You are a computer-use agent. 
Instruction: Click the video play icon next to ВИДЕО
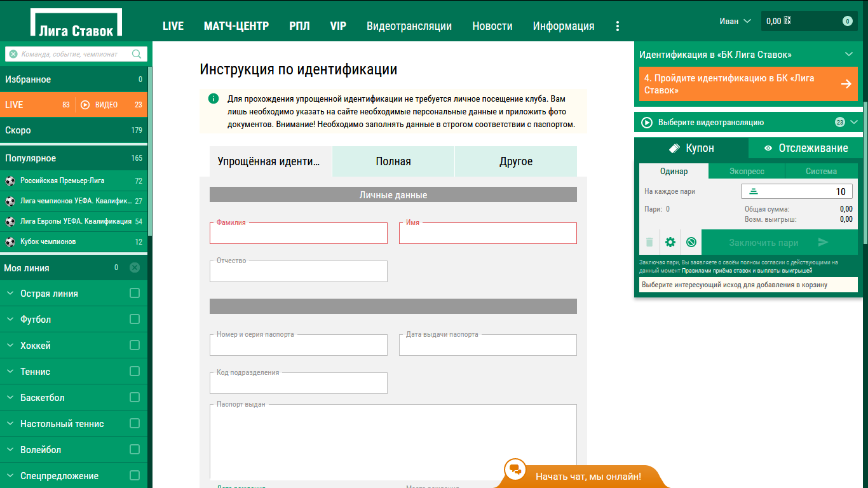pyautogui.click(x=86, y=105)
